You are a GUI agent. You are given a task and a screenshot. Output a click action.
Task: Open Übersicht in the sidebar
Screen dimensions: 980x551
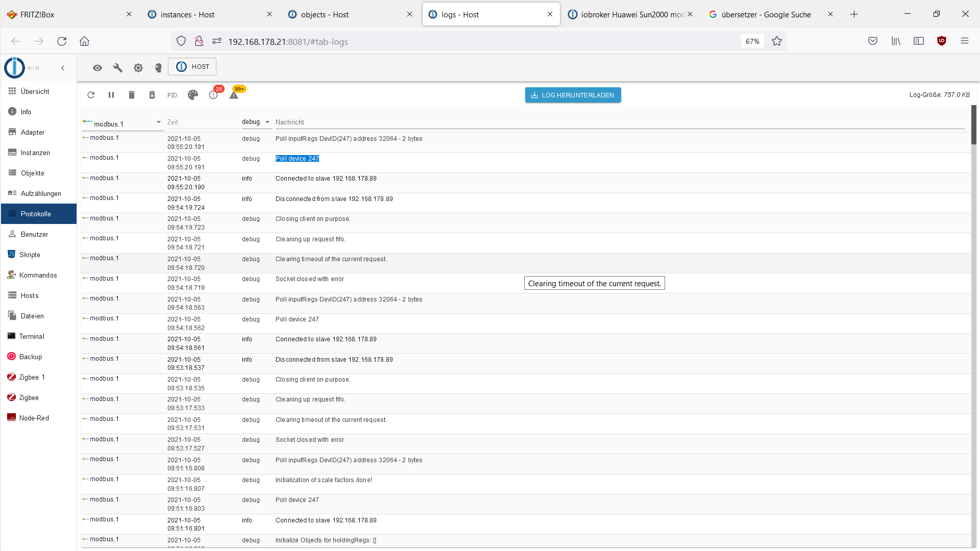tap(39, 91)
